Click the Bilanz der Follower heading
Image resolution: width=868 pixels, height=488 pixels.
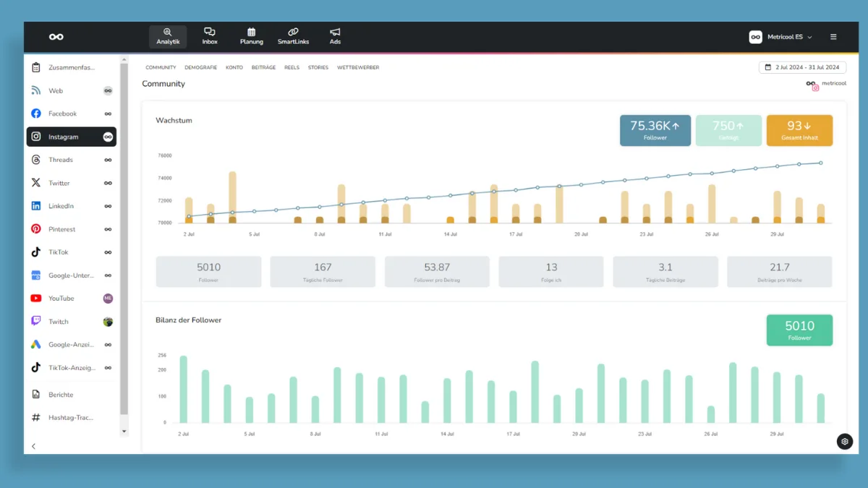188,320
